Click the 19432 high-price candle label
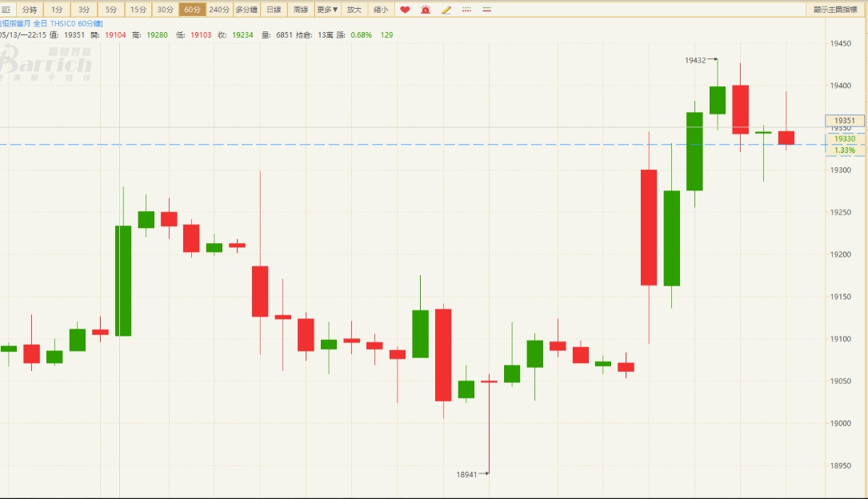This screenshot has width=868, height=499. click(696, 60)
